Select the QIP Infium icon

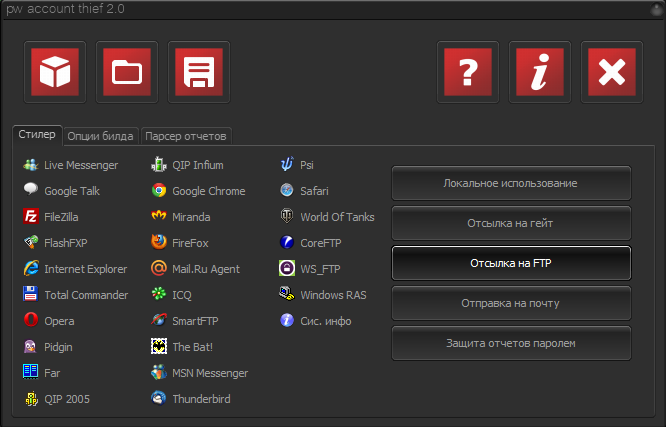(159, 164)
